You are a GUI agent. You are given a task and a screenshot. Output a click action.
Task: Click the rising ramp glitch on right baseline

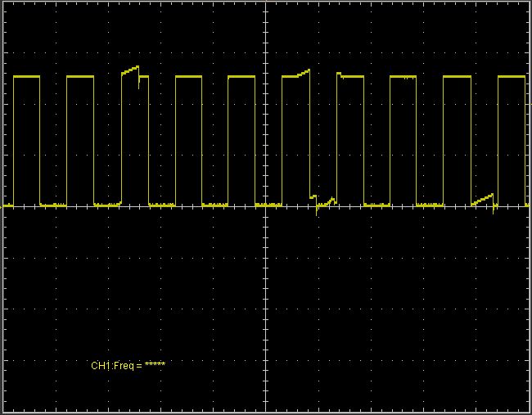[484, 199]
